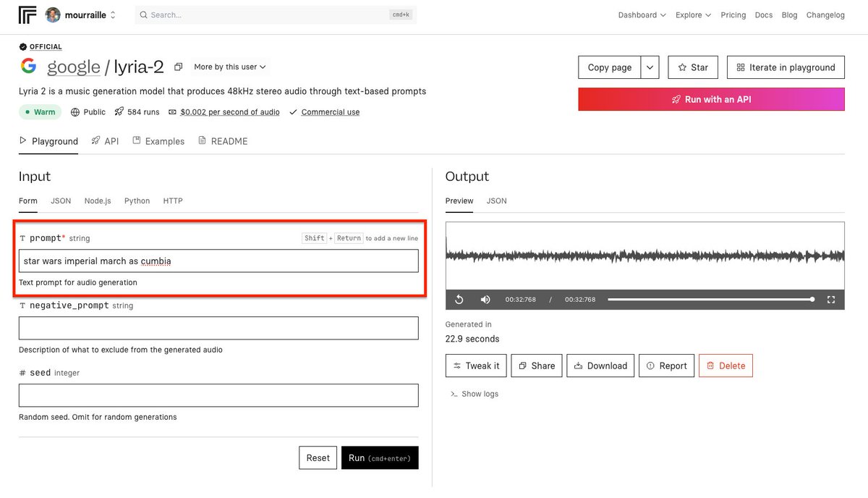Open the mourraille account avatar
Viewport: 868px width, 498px height.
(x=53, y=14)
